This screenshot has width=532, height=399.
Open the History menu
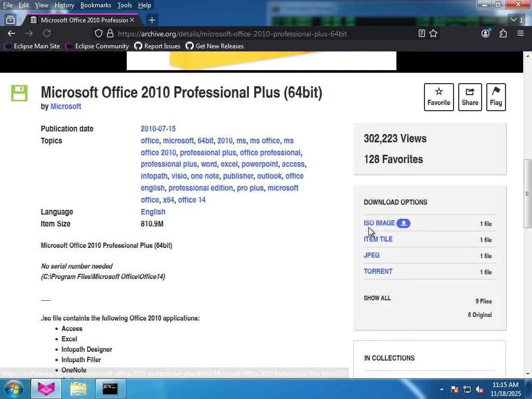click(x=64, y=5)
